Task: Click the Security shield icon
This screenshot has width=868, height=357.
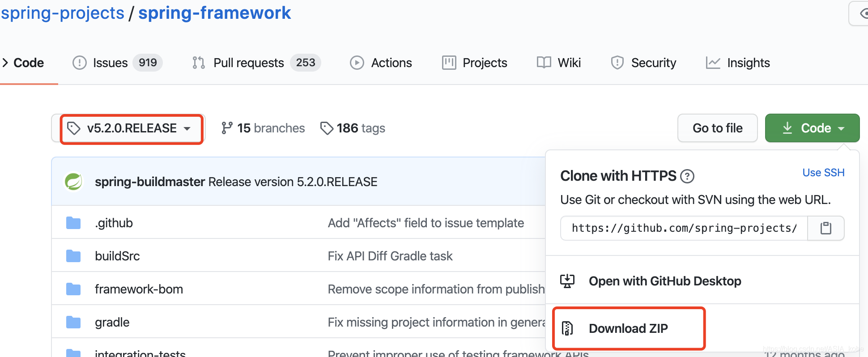Action: point(617,63)
